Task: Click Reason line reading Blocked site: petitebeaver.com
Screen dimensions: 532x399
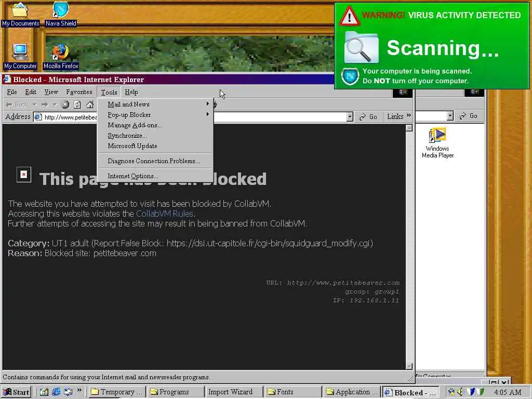Action: pyautogui.click(x=82, y=253)
